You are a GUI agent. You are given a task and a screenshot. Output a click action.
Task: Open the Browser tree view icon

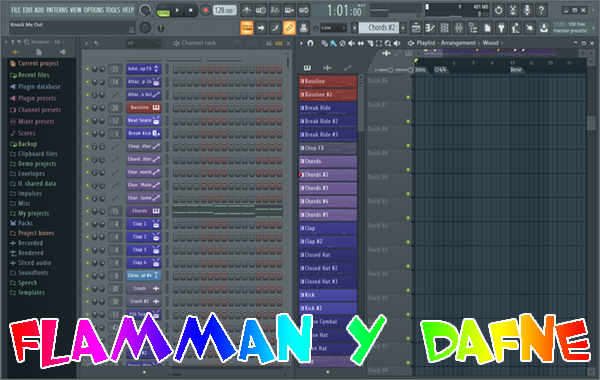click(473, 28)
